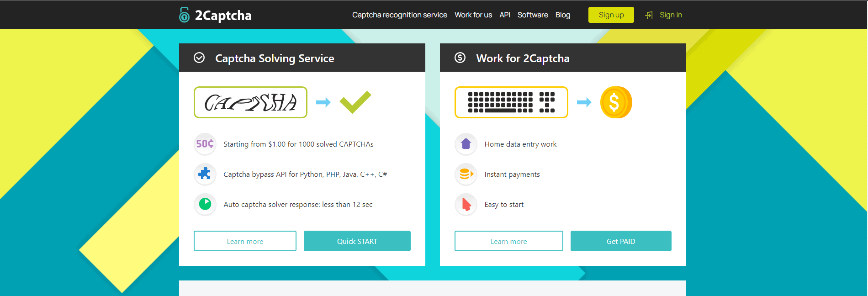The height and width of the screenshot is (296, 868).
Task: Click 'Starting from $1.00 for 1000 solved CAPTCHAs'
Action: [298, 144]
